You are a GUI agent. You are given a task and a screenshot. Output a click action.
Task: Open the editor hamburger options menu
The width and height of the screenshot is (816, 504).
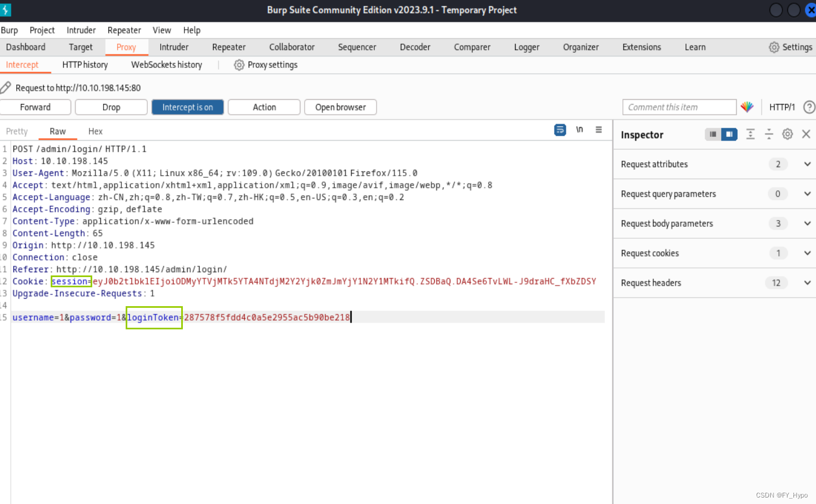(599, 129)
